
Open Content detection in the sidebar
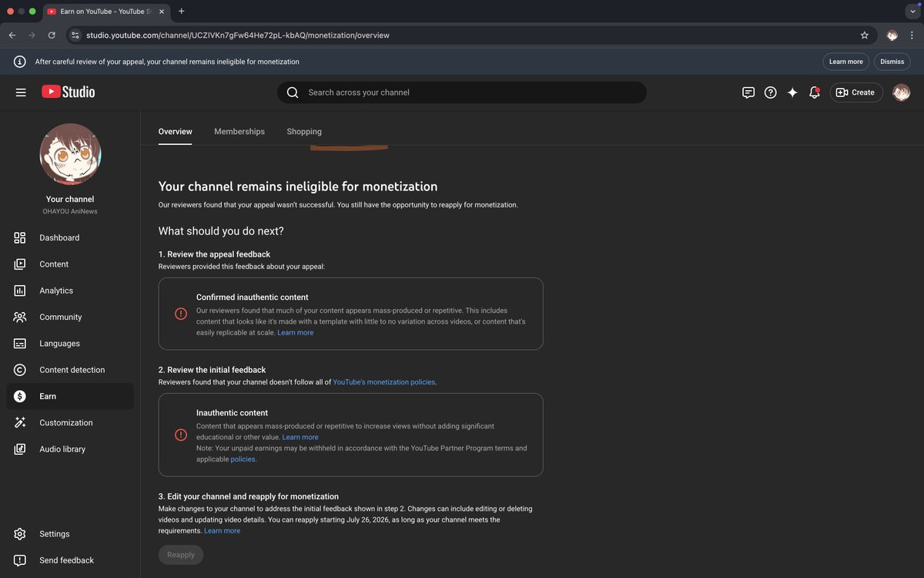[x=70, y=370]
